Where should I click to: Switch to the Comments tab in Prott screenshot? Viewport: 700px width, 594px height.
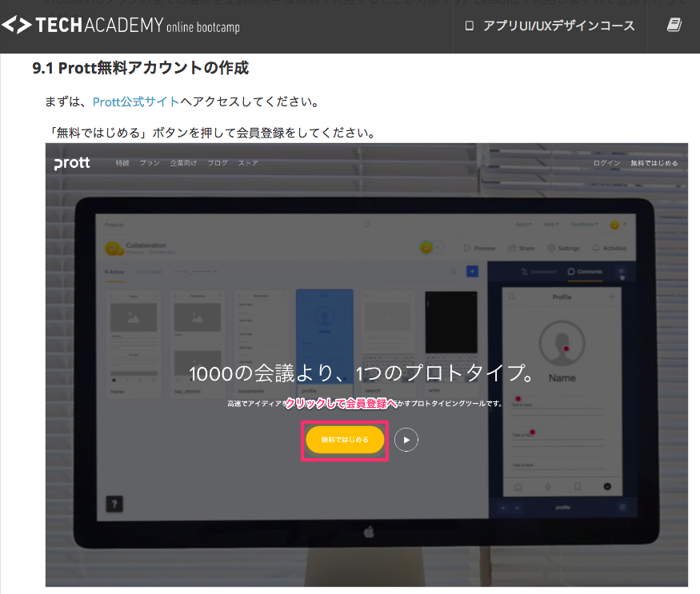[585, 271]
